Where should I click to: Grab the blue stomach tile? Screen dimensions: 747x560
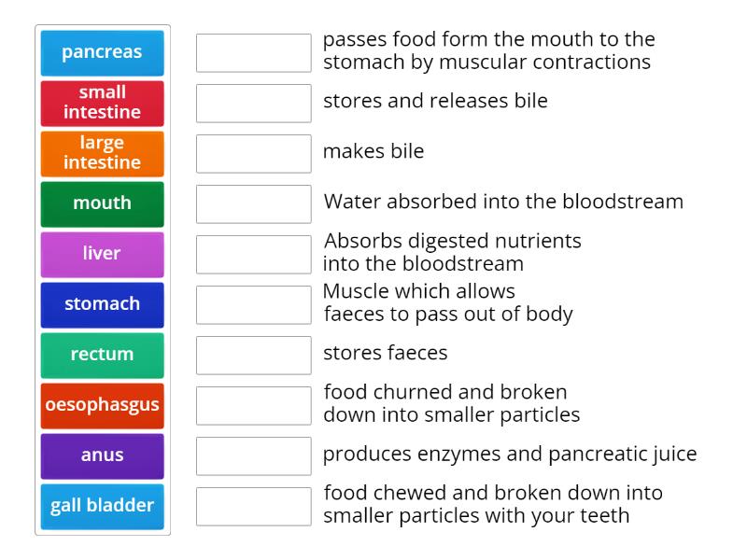(102, 304)
